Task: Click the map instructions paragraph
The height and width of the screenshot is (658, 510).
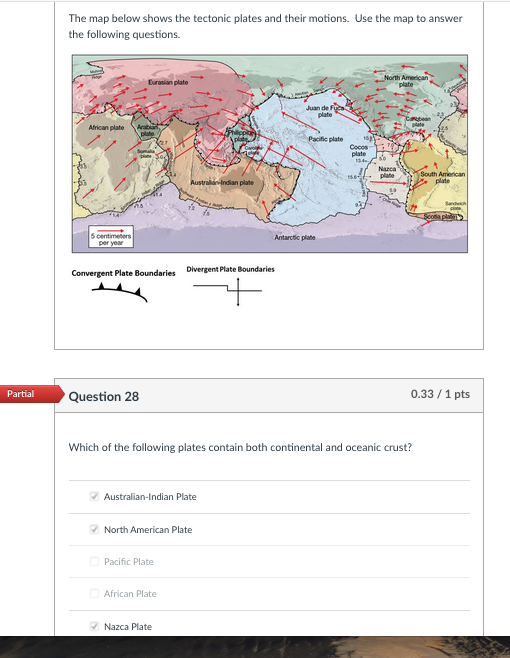Action: [266, 26]
